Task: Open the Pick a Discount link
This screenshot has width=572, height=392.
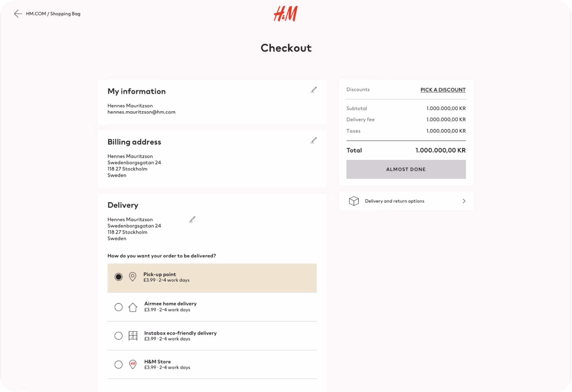Action: pos(443,90)
